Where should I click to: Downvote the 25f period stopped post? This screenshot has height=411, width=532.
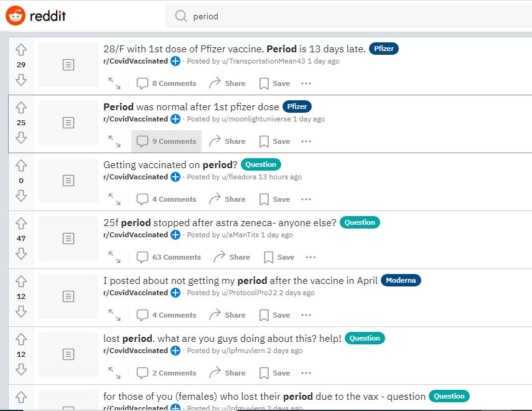click(x=21, y=253)
